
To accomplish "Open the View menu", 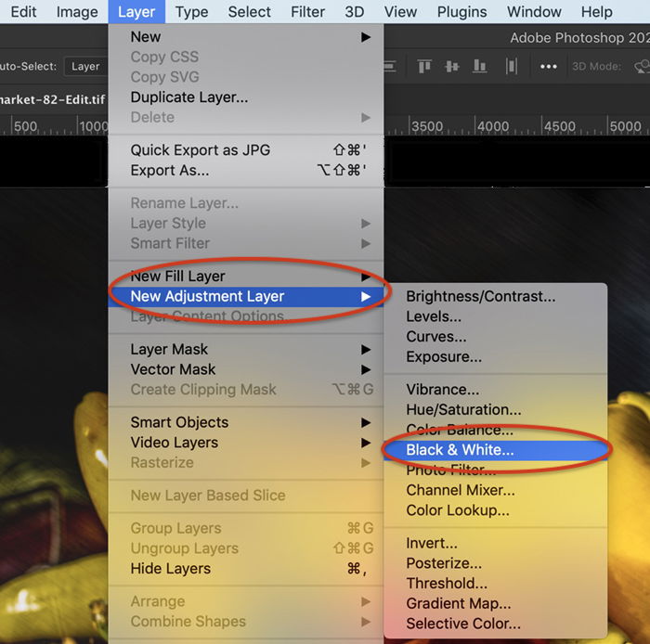I will point(400,12).
